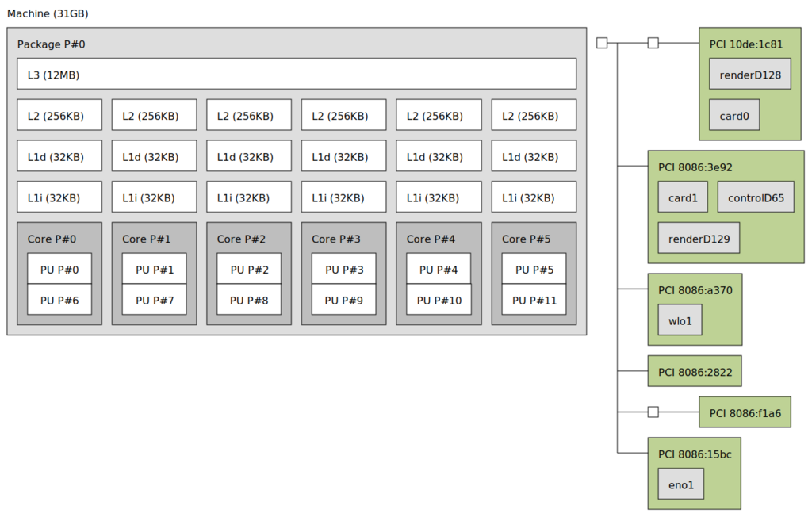The image size is (812, 517).
Task: Click the bridge square directly before PCI 10de:1c81
Action: 653,43
